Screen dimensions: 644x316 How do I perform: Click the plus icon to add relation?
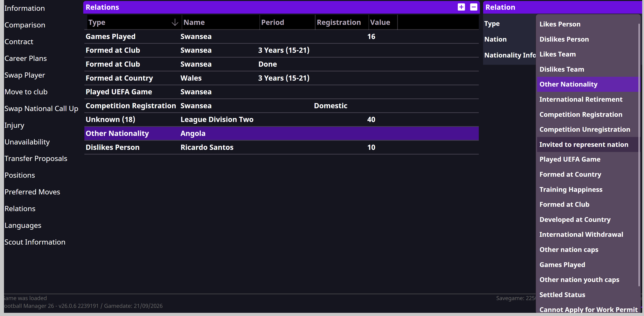coord(461,7)
